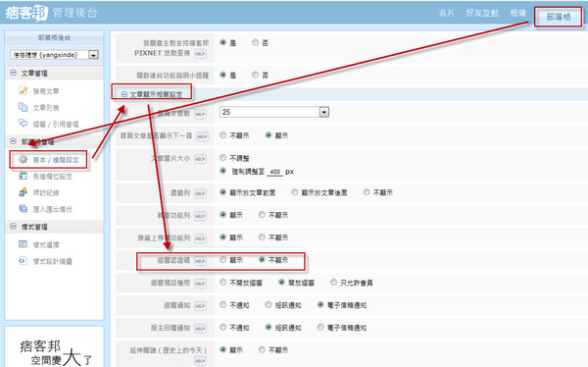Open the 名片 top menu
Viewport: 588px width, 367px height.
[446, 13]
